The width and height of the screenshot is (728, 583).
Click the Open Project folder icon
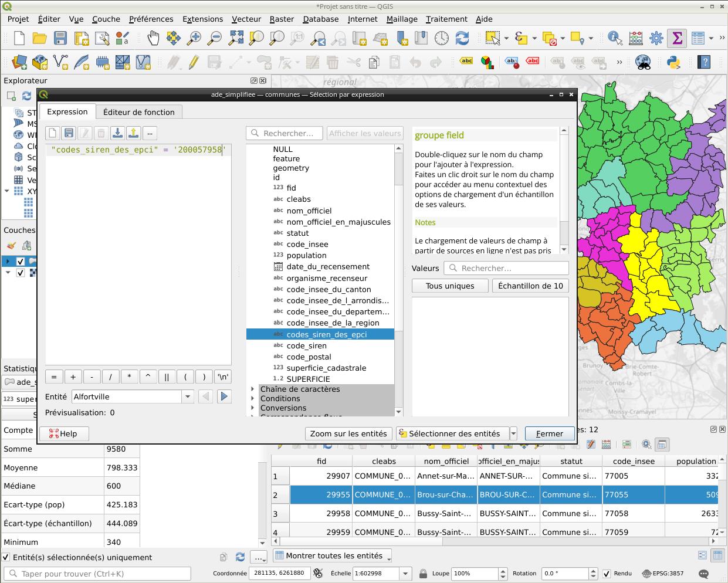39,39
